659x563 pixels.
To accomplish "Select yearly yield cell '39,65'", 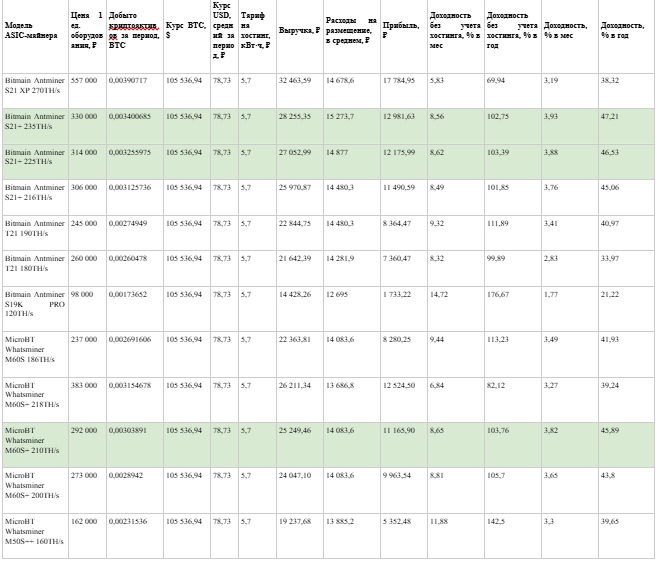I will [626, 536].
